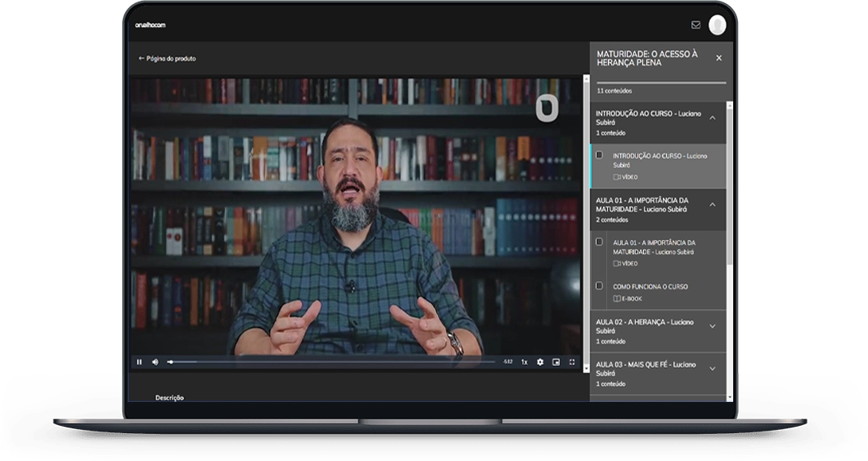Collapse the INTRODUÇÃO AO CURSO section
Viewport: 868px width, 461px height.
coord(712,118)
